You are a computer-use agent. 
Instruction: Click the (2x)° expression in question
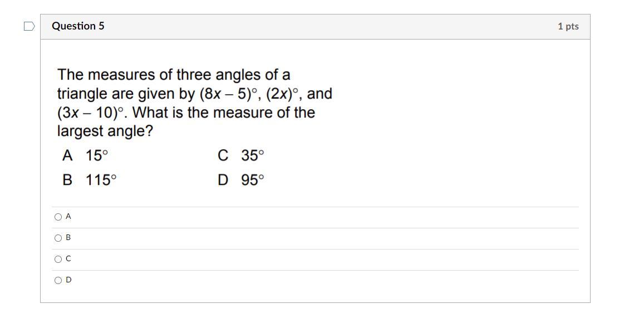(x=284, y=94)
